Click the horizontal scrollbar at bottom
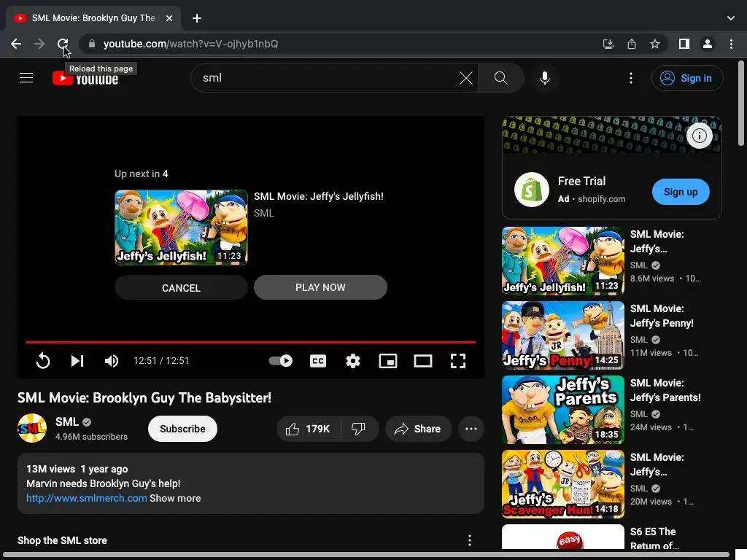The width and height of the screenshot is (747, 560). [365, 555]
